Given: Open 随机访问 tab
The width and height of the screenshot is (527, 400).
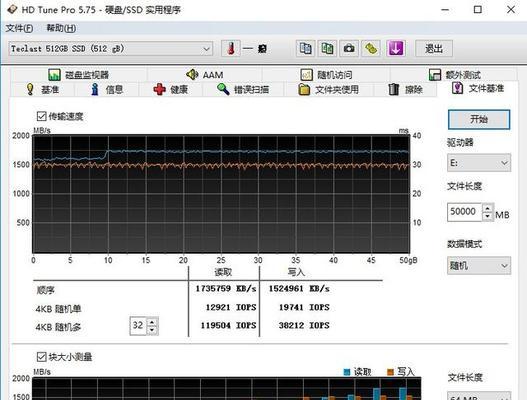Looking at the screenshot, I should click(x=326, y=74).
